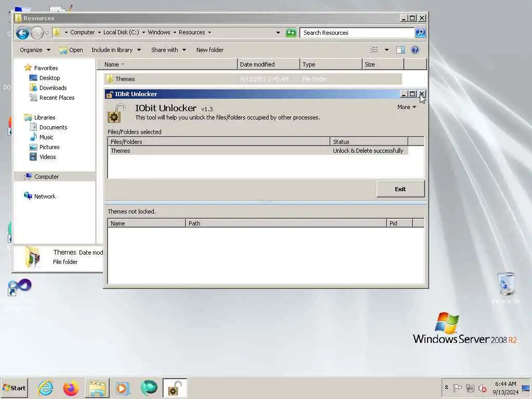Click the Exit button in IObit Unlocker
Image resolution: width=532 pixels, height=399 pixels.
pyautogui.click(x=401, y=189)
